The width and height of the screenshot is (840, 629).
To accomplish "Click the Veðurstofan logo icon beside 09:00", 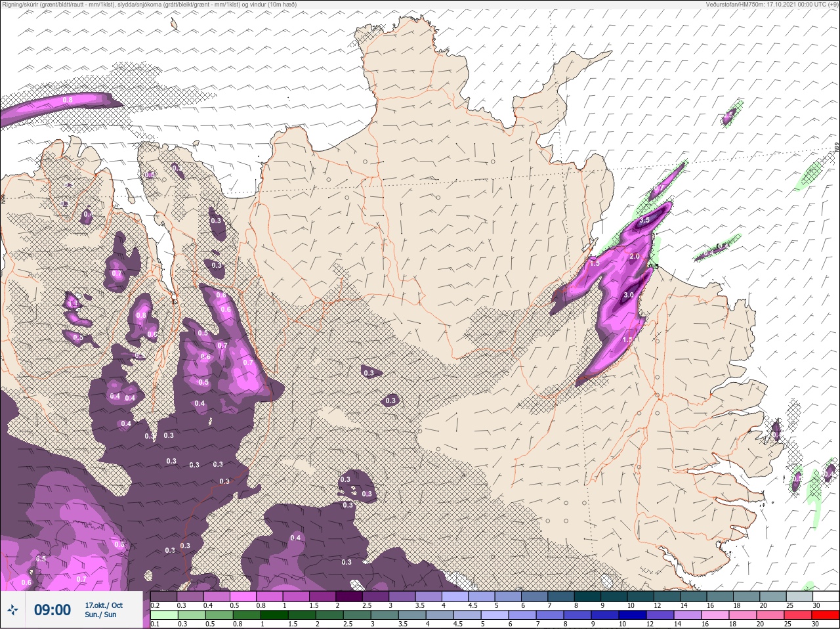I will click(12, 610).
